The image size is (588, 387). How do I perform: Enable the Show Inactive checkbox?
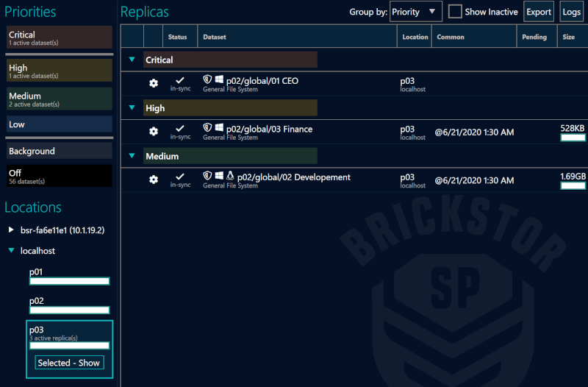point(455,12)
